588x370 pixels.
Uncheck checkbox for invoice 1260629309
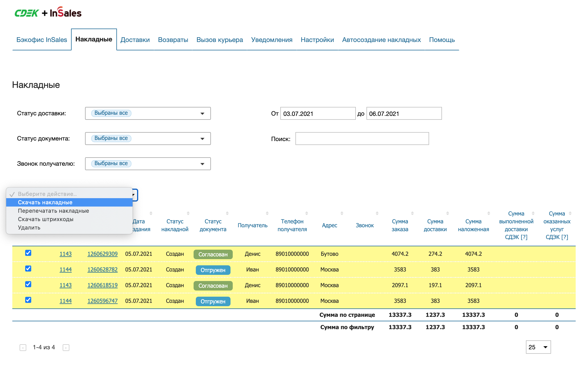click(28, 253)
